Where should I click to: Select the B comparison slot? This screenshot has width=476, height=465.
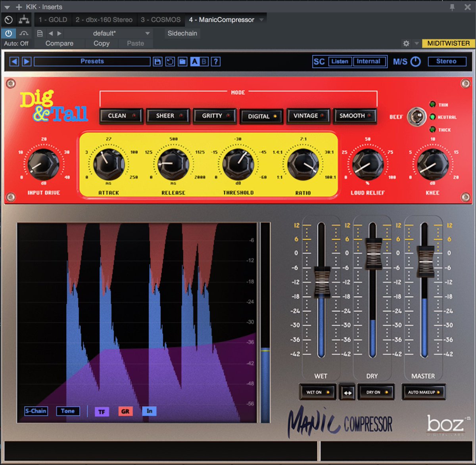[203, 61]
